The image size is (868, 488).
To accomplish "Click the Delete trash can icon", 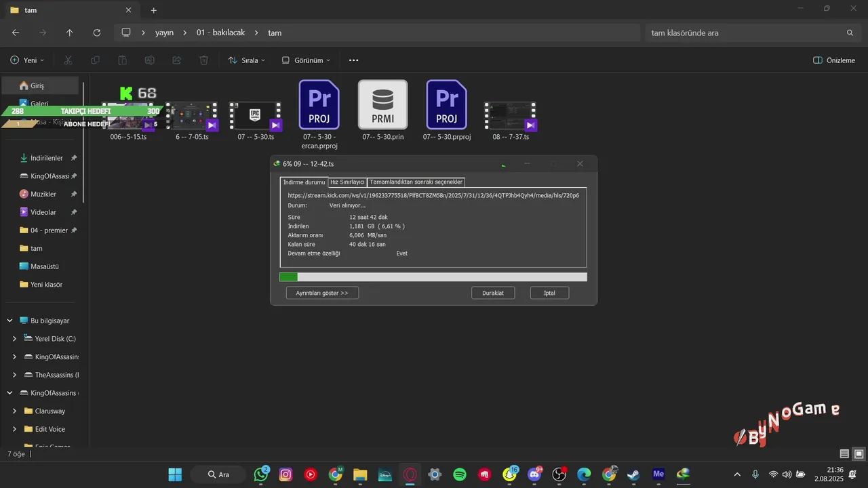I will tap(203, 60).
